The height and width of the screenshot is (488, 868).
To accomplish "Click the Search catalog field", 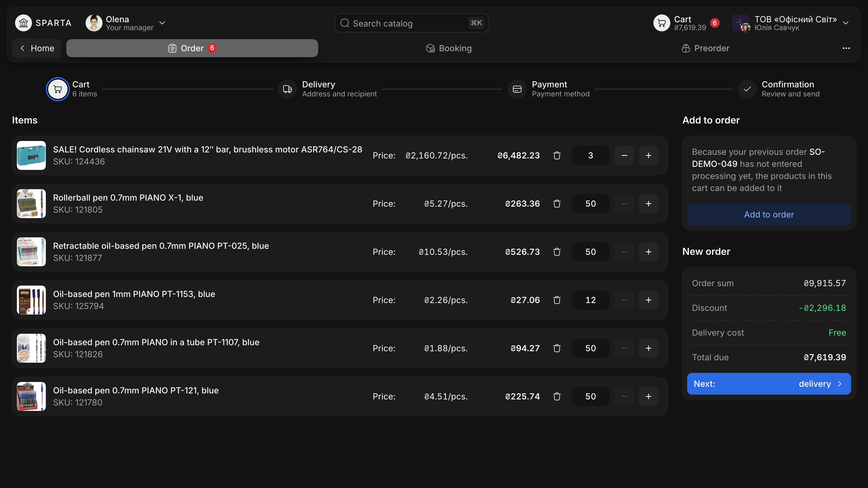I will coord(411,23).
